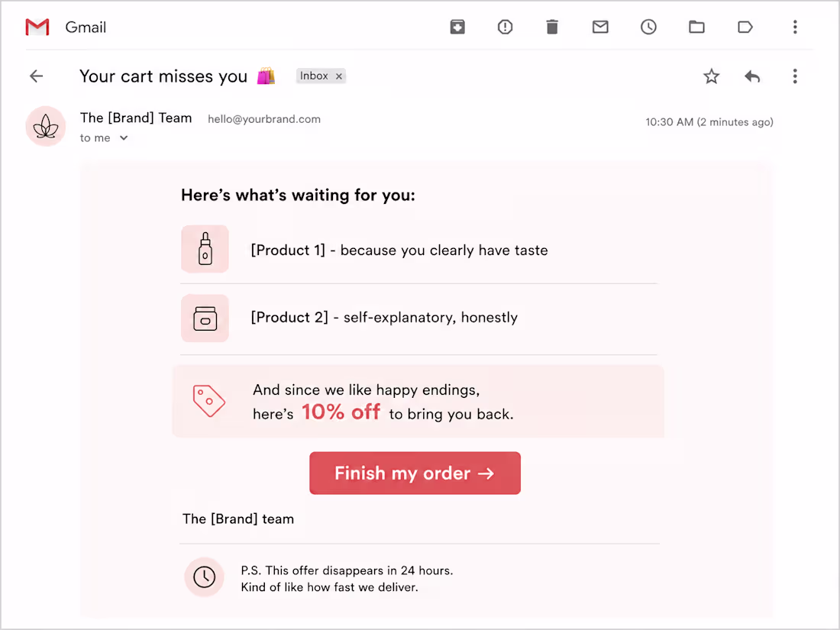Mark as unread with the envelope icon
The image size is (840, 630).
click(x=600, y=27)
